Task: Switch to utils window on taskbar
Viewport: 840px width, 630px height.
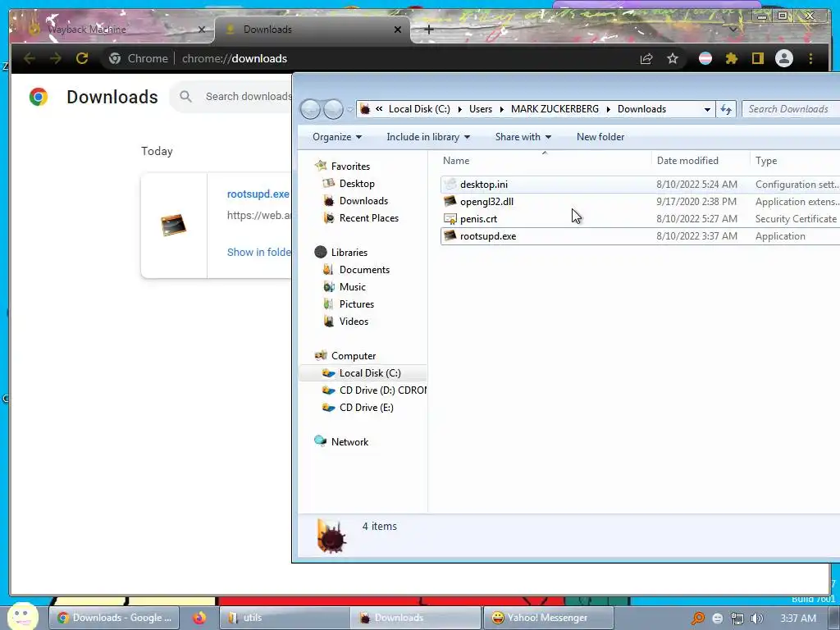Action: point(284,618)
